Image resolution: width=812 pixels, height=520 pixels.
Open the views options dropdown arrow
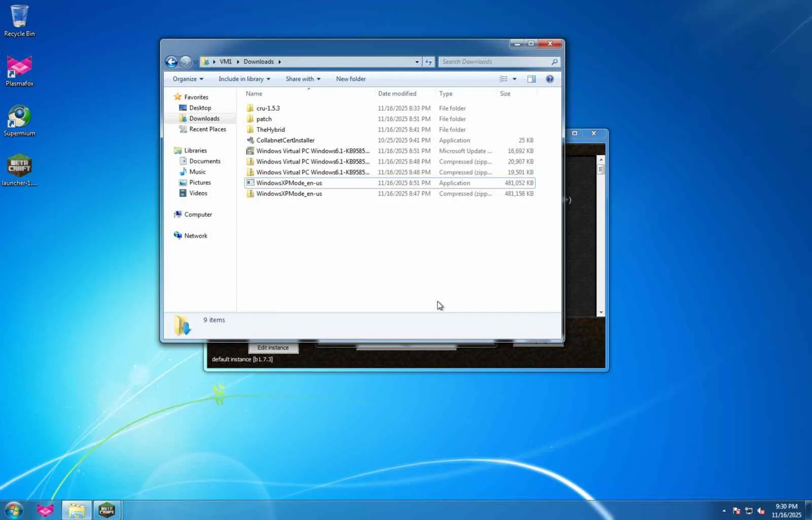point(514,79)
